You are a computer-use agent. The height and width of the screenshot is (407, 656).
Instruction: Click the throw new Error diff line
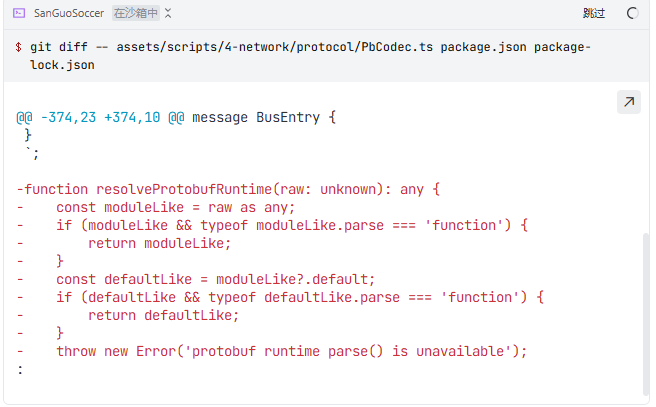pyautogui.click(x=290, y=351)
